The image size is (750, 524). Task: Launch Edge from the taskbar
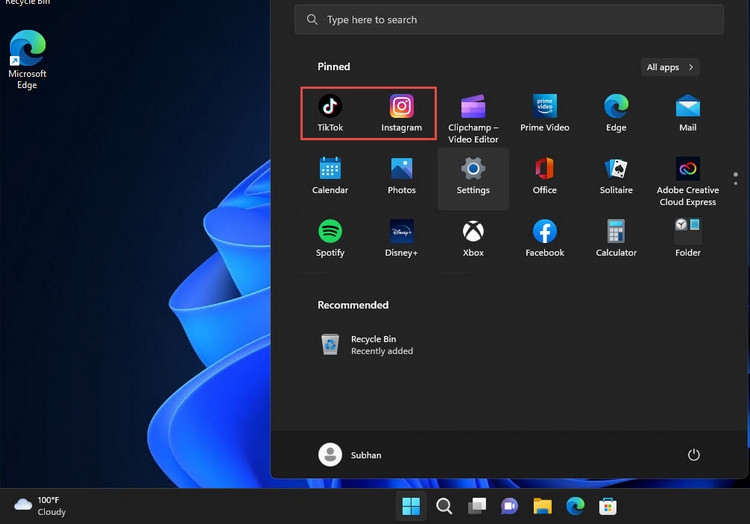(x=575, y=506)
